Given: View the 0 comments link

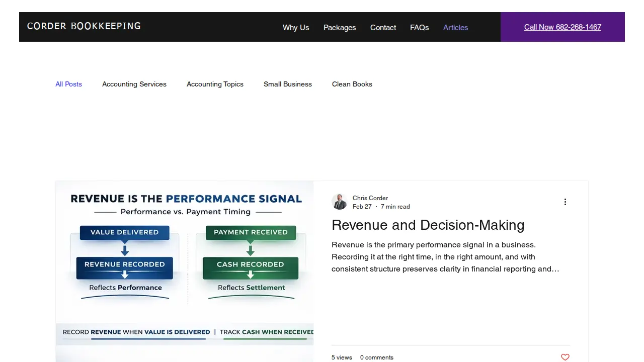Looking at the screenshot, I should [377, 357].
